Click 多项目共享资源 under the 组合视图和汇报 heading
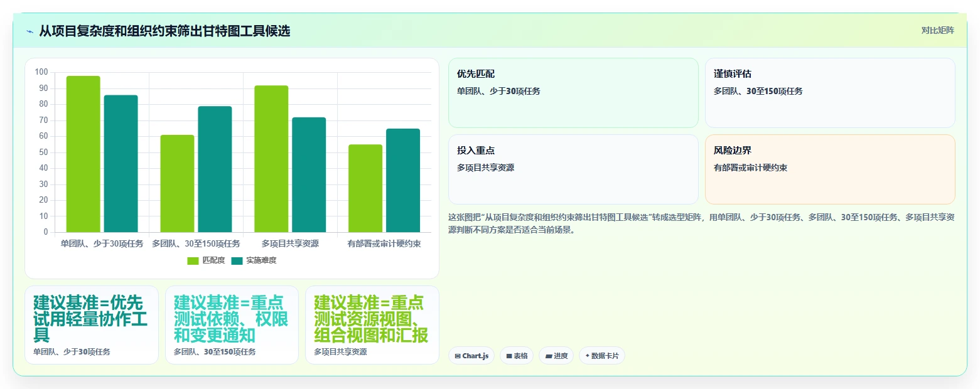980x389 pixels. pyautogui.click(x=340, y=352)
